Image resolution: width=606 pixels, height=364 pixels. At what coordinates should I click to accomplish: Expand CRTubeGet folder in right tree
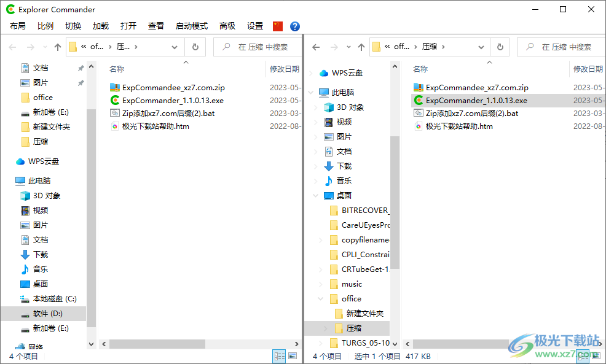pos(320,269)
